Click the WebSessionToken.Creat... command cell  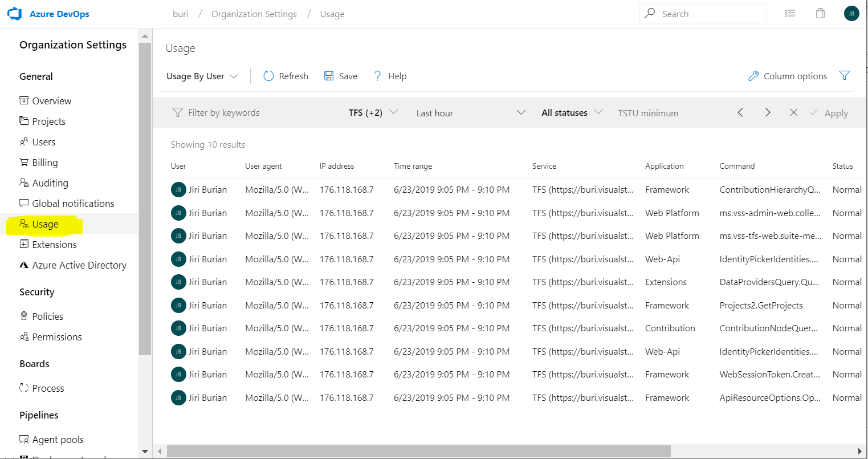pos(770,375)
